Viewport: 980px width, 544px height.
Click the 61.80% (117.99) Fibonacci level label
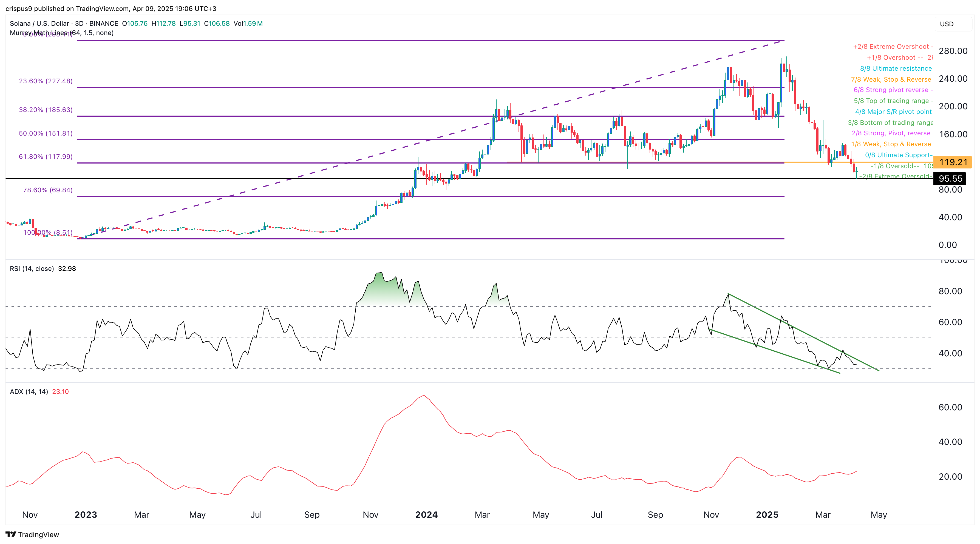45,156
